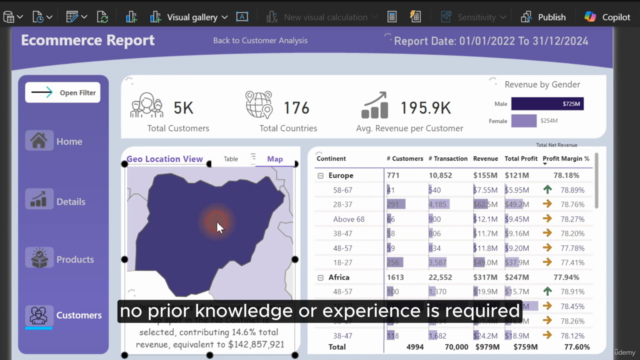Click the Publish button
640x360 pixels.
pyautogui.click(x=543, y=17)
